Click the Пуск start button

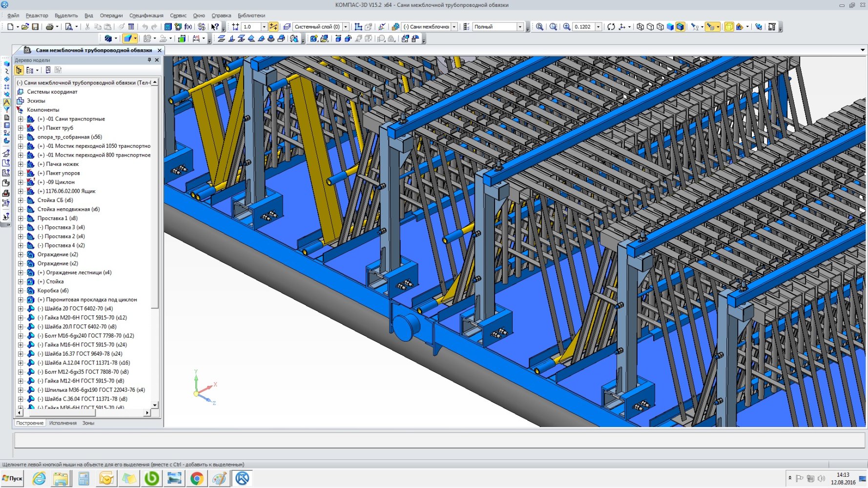click(x=13, y=479)
